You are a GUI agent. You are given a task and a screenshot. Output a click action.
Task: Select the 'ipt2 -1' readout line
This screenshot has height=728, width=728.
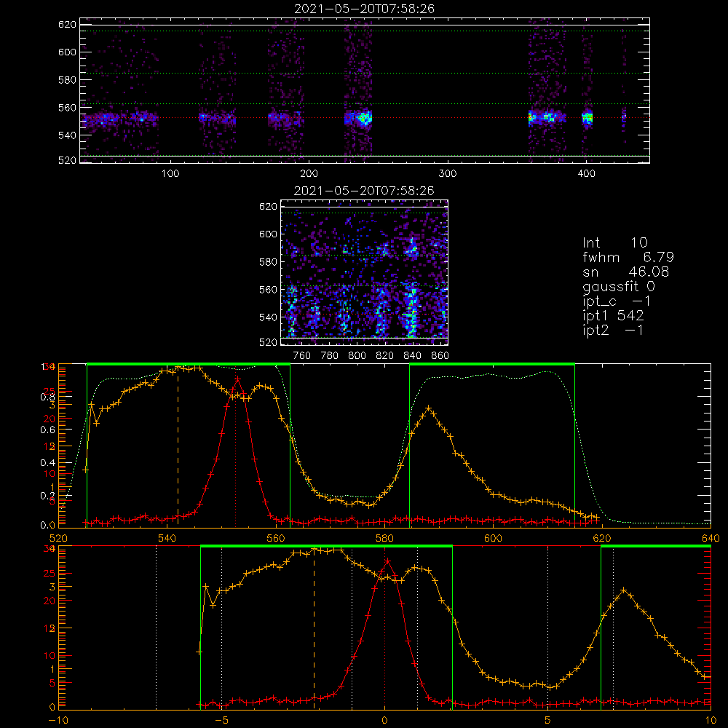tap(613, 330)
